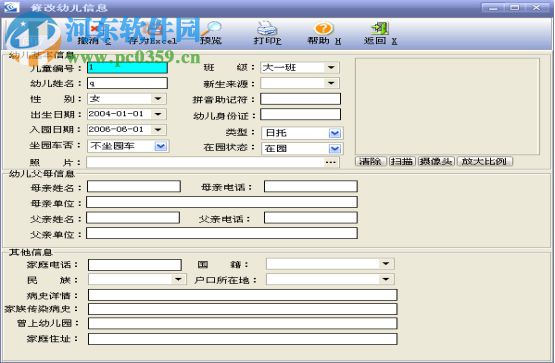This screenshot has width=555, height=363.
Task: Expand the 类型 dropdown showing 日托
Action: click(x=334, y=133)
